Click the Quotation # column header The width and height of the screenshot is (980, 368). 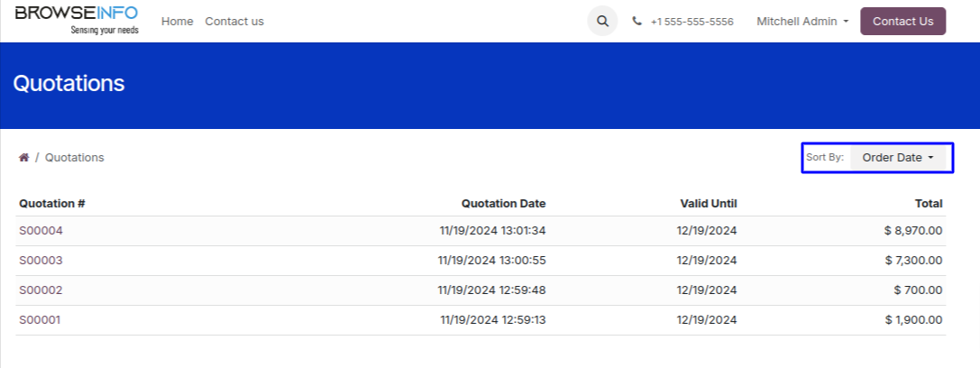pyautogui.click(x=52, y=204)
